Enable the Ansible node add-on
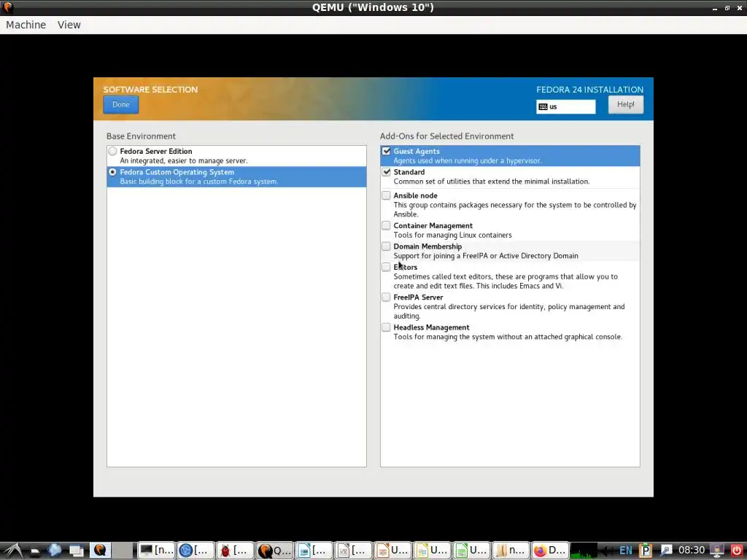 point(386,195)
